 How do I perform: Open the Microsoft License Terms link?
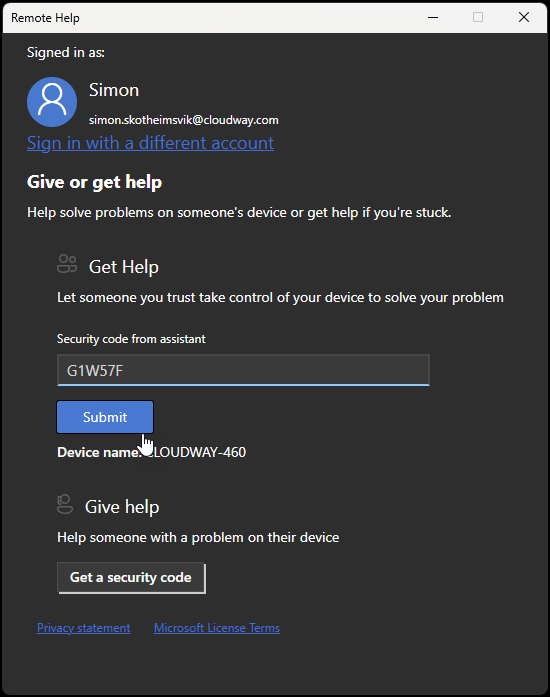pos(217,628)
